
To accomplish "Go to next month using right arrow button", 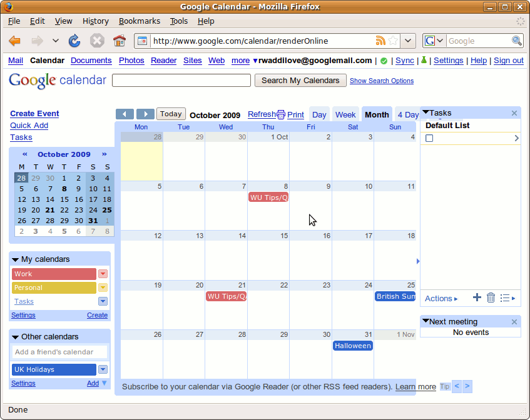I will (x=145, y=114).
